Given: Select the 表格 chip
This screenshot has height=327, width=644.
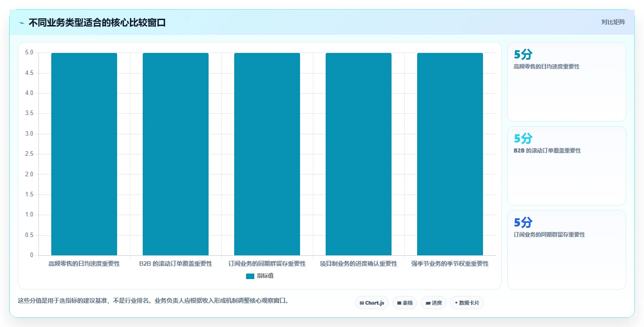Looking at the screenshot, I should [x=405, y=303].
